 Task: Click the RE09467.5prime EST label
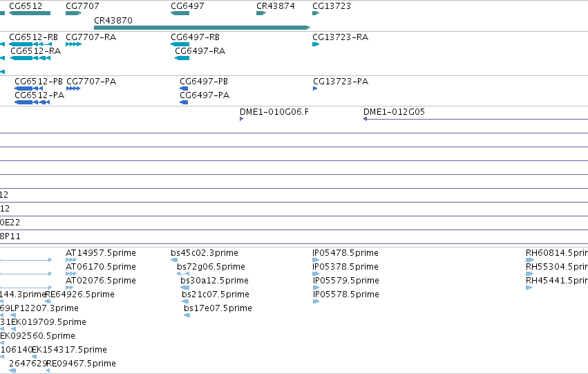[x=81, y=364]
